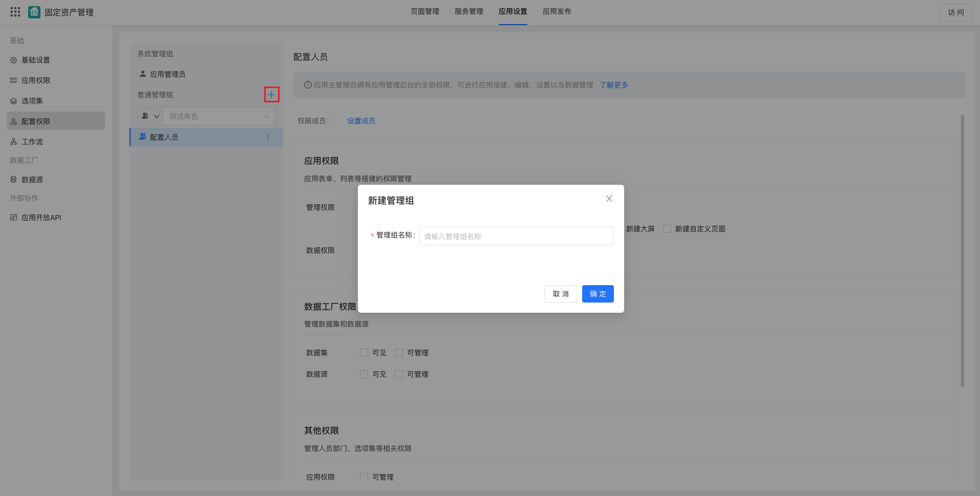Open the 应用发布 tab
This screenshot has height=496, width=980.
(x=557, y=11)
